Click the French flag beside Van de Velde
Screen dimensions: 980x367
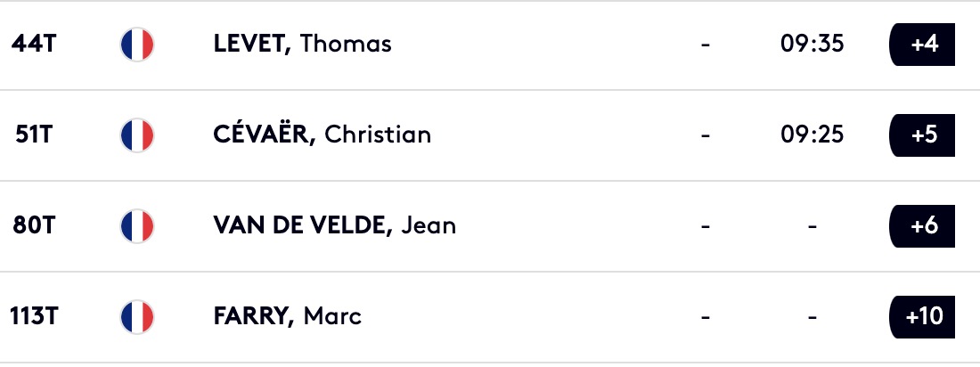[137, 225]
